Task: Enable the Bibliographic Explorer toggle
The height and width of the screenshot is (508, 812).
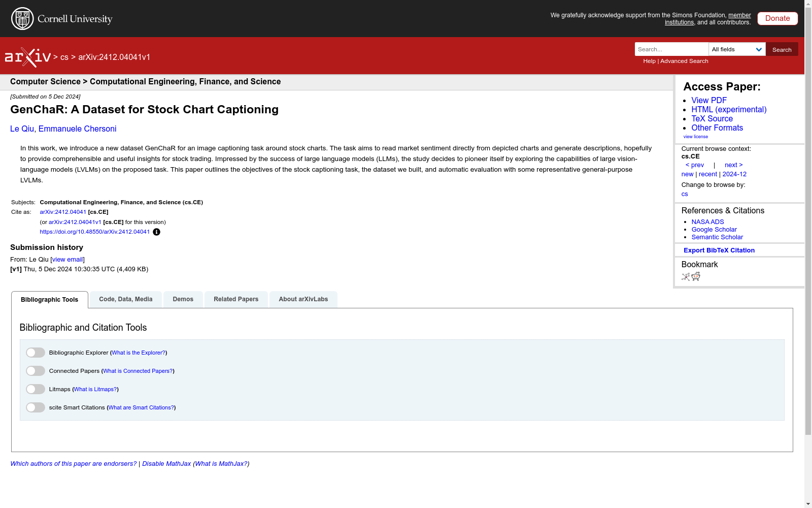Action: point(36,353)
